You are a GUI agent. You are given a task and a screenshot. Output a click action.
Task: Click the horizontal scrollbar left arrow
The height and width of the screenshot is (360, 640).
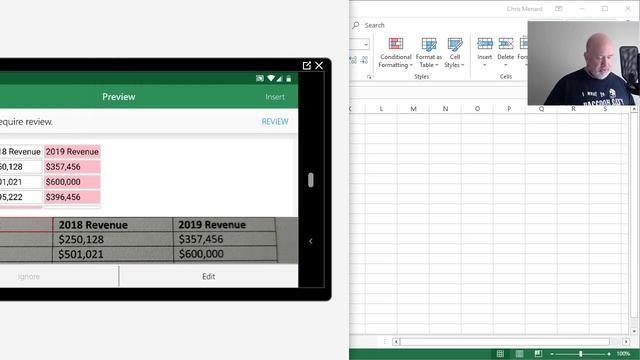[x=396, y=342]
